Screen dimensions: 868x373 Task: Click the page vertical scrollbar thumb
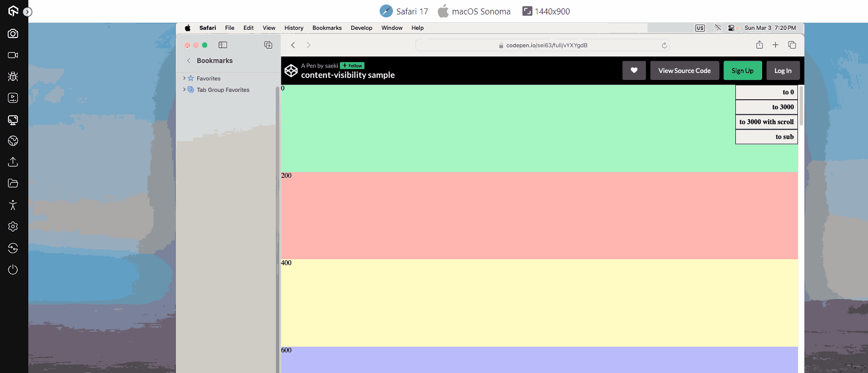[x=801, y=105]
